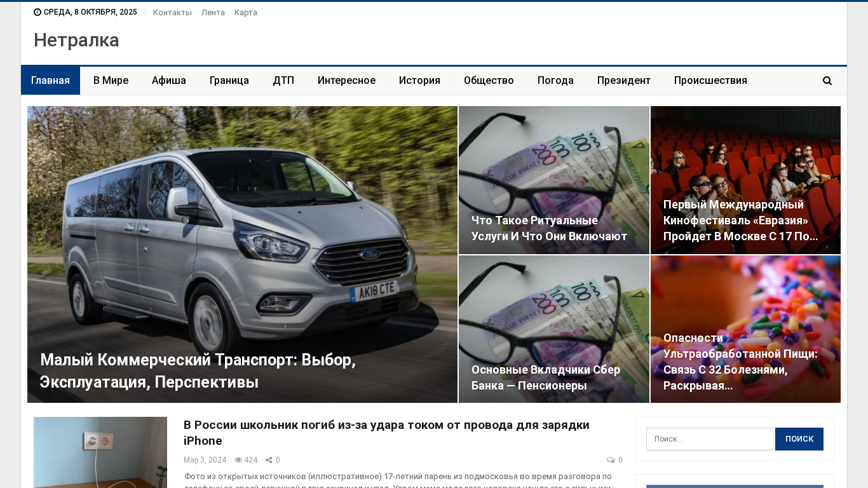Click the Карта top link

246,13
